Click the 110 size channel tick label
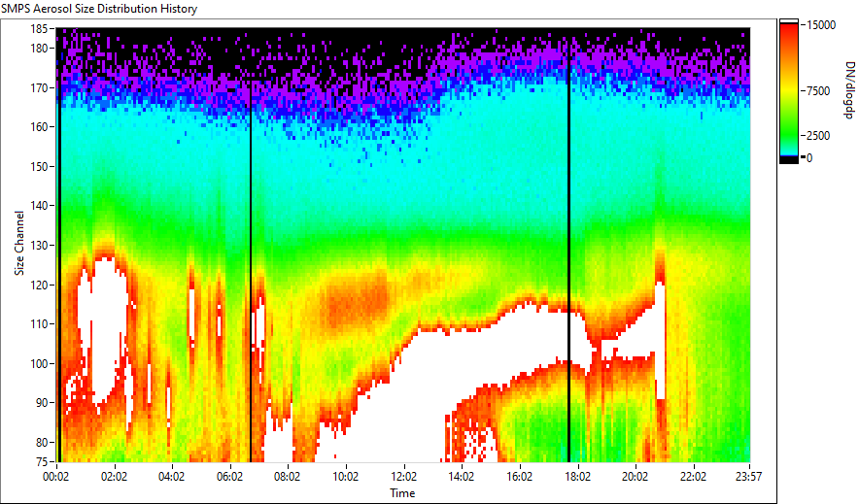This screenshot has width=859, height=504. [x=38, y=324]
